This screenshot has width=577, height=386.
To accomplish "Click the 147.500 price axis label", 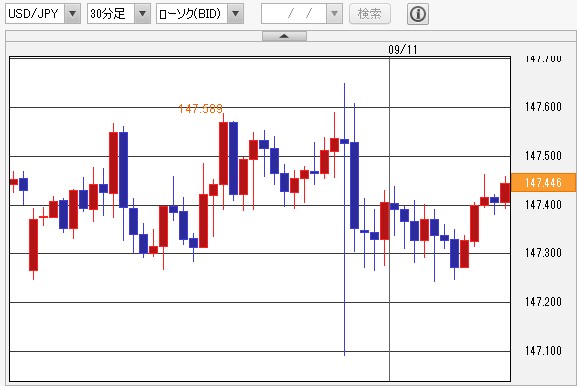I will pyautogui.click(x=543, y=156).
